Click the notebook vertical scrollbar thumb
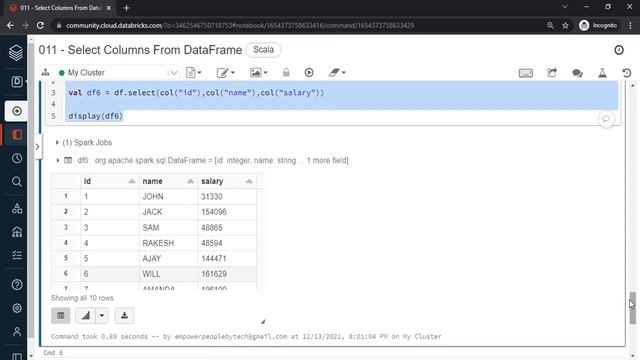Viewport: 640px width, 360px height. 633,308
